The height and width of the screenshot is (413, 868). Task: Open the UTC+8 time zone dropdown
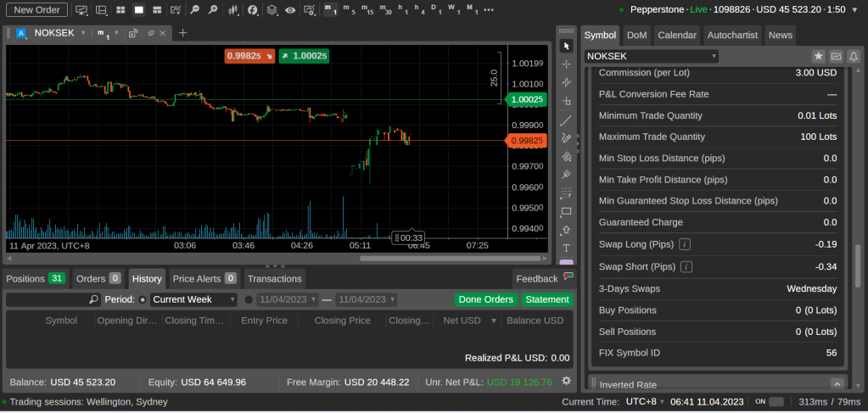pos(645,401)
